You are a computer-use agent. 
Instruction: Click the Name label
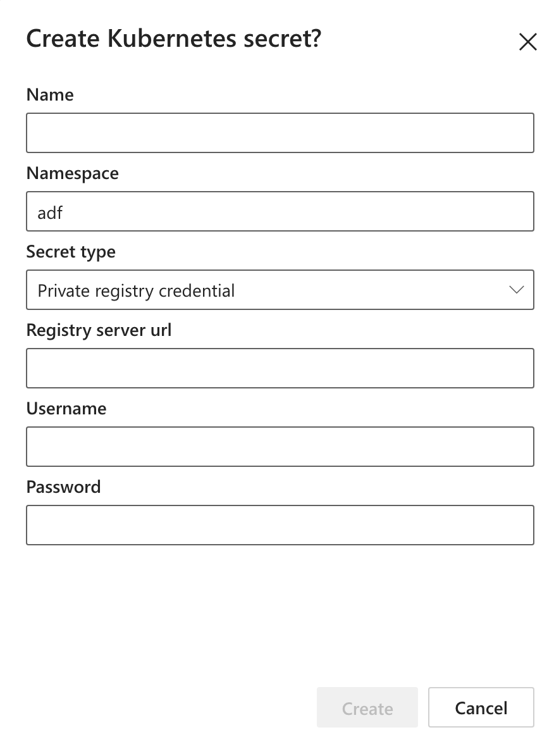click(x=50, y=95)
